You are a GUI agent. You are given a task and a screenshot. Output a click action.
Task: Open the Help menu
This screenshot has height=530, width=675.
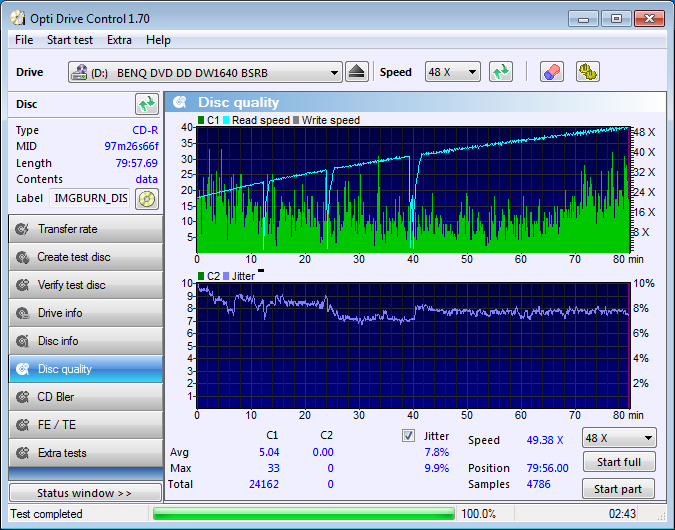[158, 40]
